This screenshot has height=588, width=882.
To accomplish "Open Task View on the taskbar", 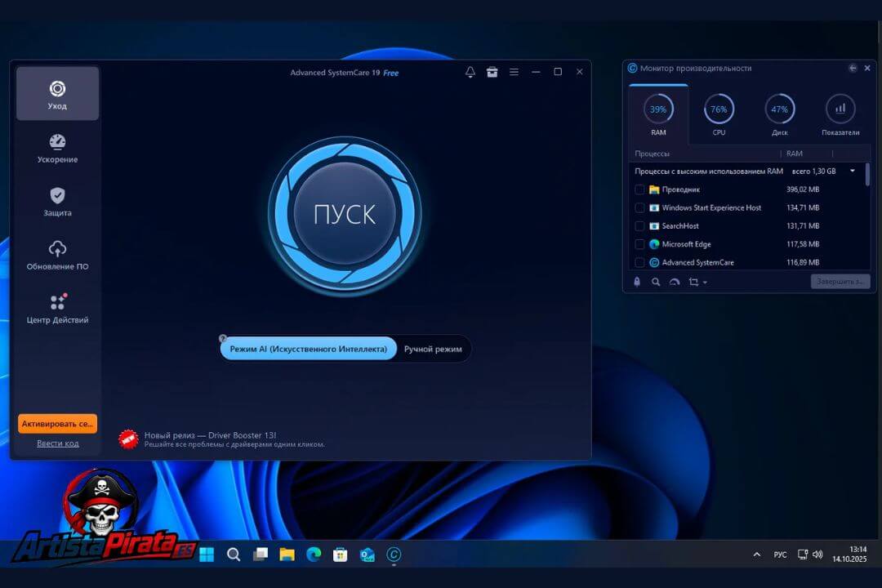I will click(x=261, y=555).
